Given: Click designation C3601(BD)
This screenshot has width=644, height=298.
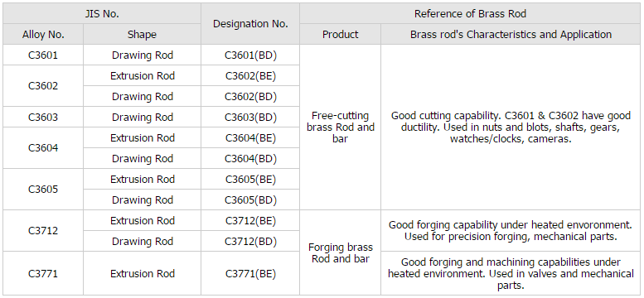Looking at the screenshot, I should [x=250, y=55].
